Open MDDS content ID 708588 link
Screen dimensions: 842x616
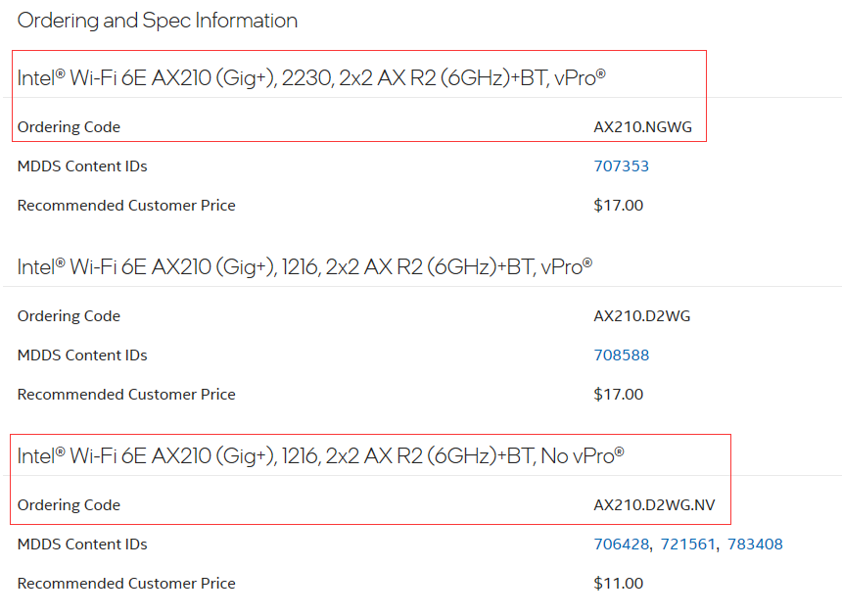[x=621, y=355]
